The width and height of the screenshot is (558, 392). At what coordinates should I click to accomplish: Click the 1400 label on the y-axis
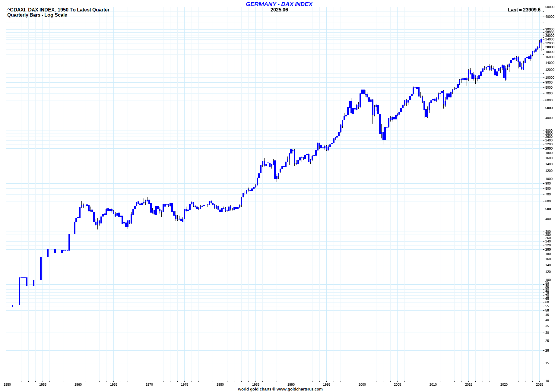click(549, 164)
